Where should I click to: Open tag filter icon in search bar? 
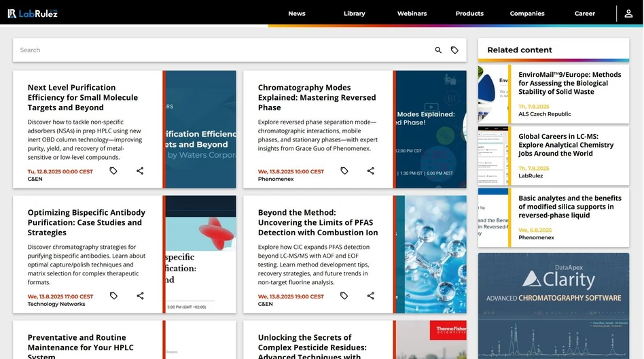[454, 50]
